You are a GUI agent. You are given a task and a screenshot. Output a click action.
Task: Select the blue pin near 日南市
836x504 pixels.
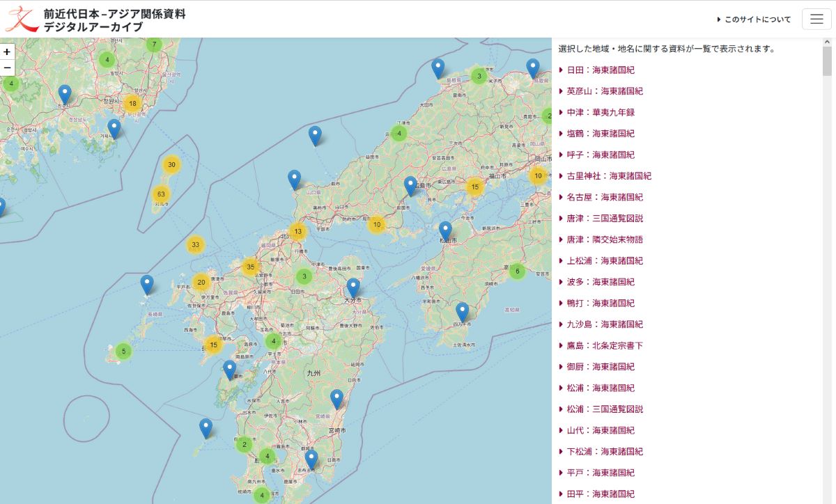point(311,459)
